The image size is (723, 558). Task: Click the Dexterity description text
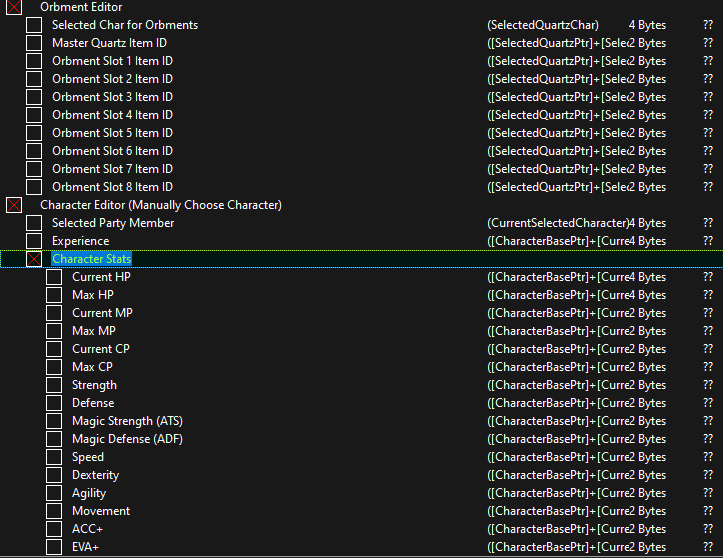(95, 475)
